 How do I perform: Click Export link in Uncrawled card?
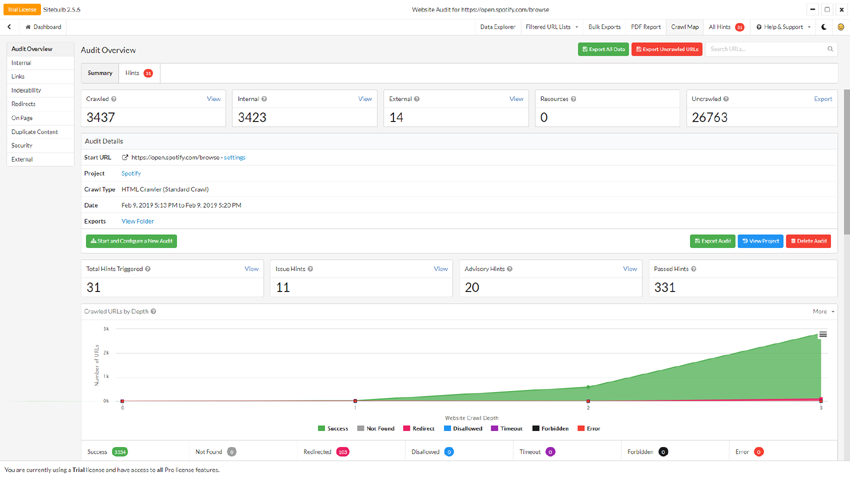[822, 99]
